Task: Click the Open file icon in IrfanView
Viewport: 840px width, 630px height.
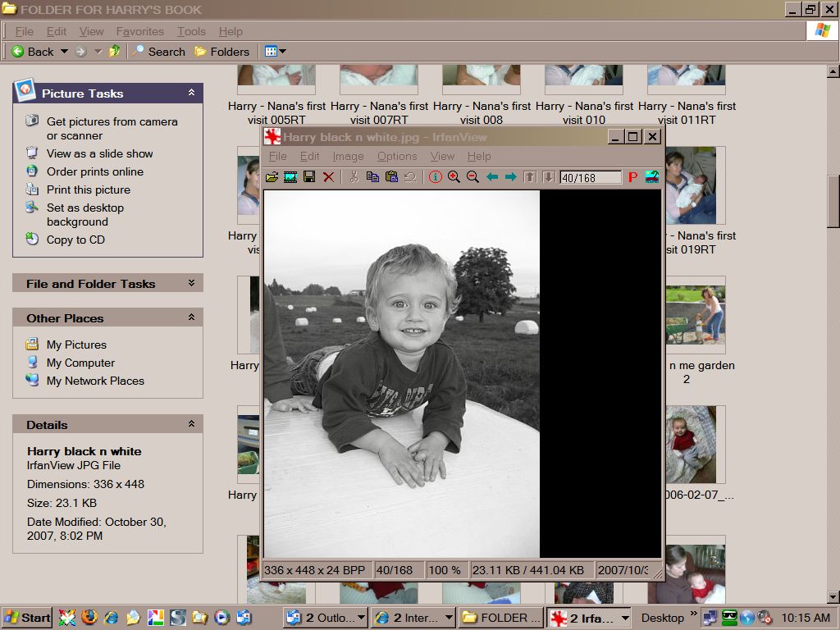Action: 272,177
